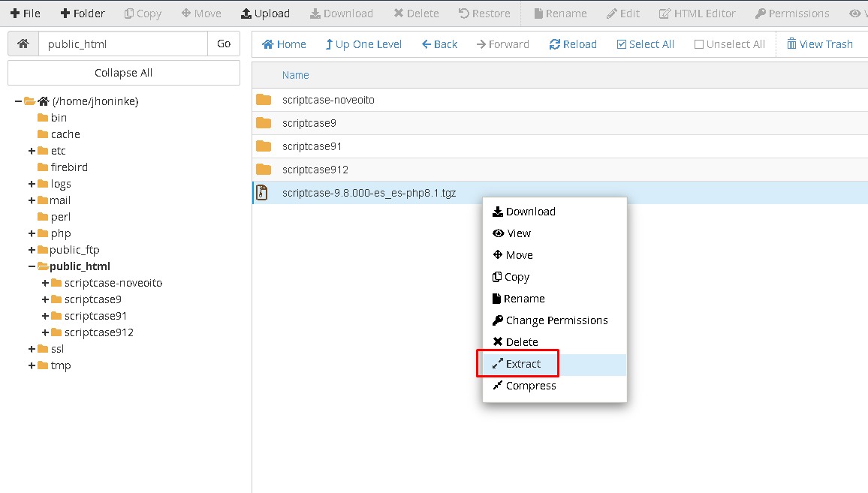
Task: Expand scriptcase9 in the tree
Action: tap(45, 299)
